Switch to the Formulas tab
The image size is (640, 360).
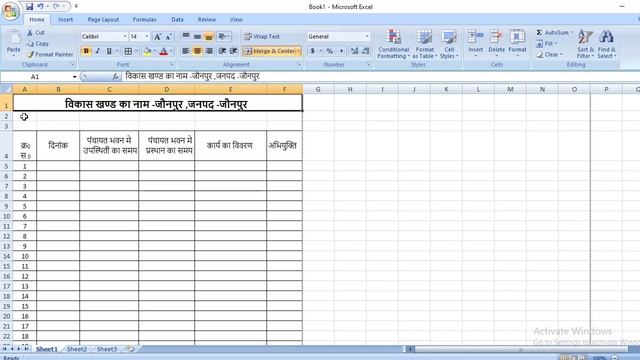point(144,19)
